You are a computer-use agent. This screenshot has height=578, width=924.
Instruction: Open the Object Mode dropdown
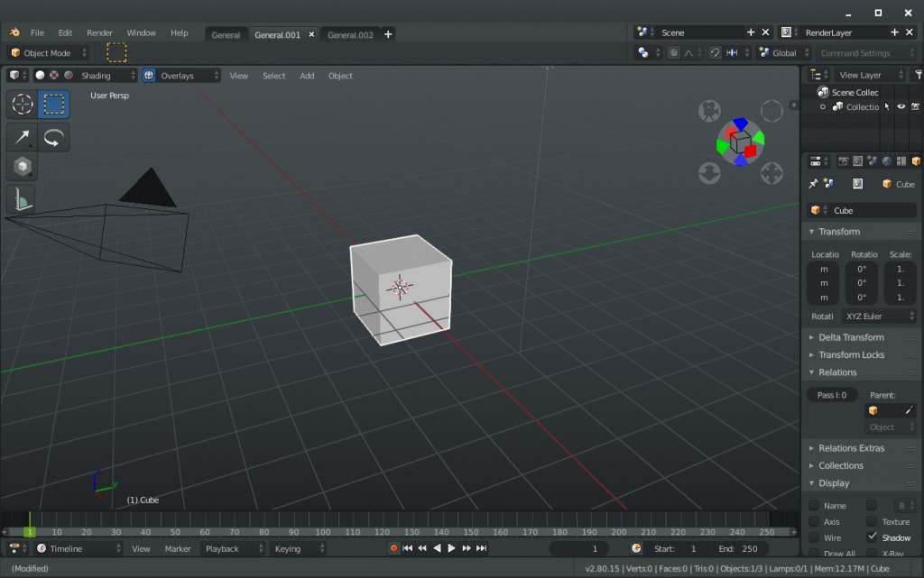(49, 52)
